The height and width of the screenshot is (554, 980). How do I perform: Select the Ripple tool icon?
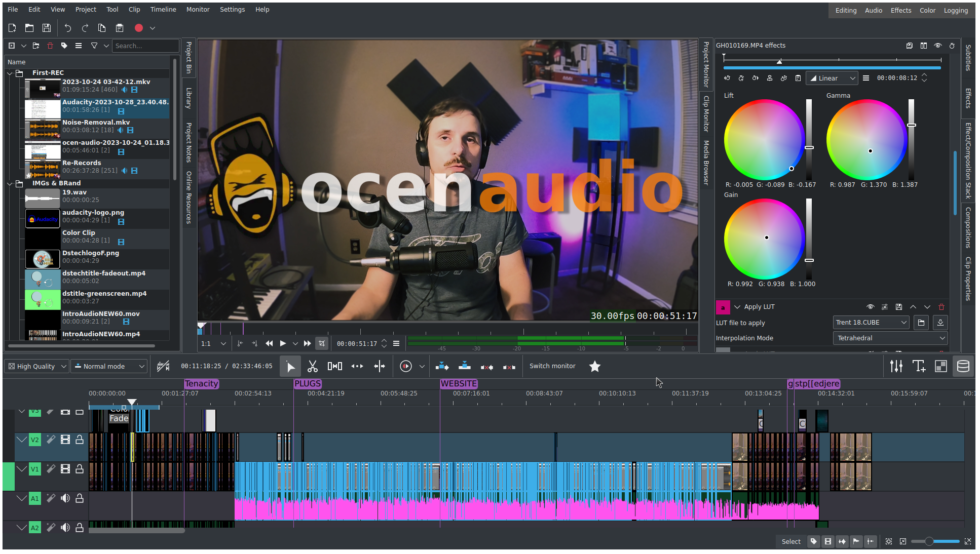tap(380, 366)
